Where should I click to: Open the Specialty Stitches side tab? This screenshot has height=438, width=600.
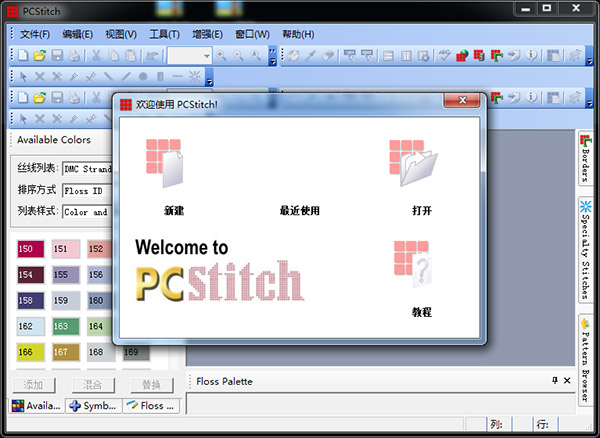585,250
